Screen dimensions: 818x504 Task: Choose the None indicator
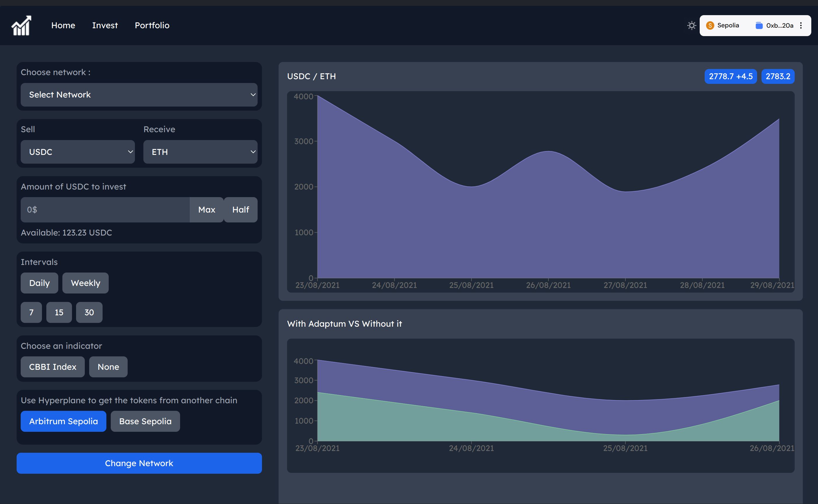[108, 367]
